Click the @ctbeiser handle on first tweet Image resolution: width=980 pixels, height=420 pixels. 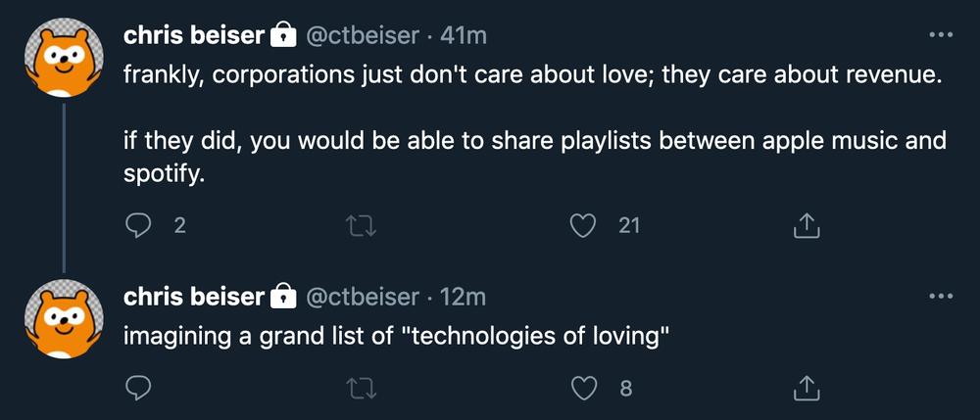point(365,36)
